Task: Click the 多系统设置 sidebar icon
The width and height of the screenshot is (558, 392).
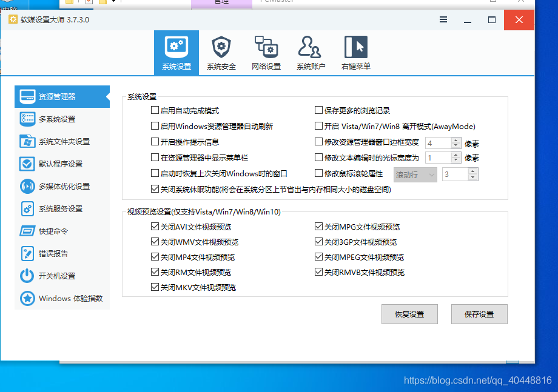Action: pos(27,119)
